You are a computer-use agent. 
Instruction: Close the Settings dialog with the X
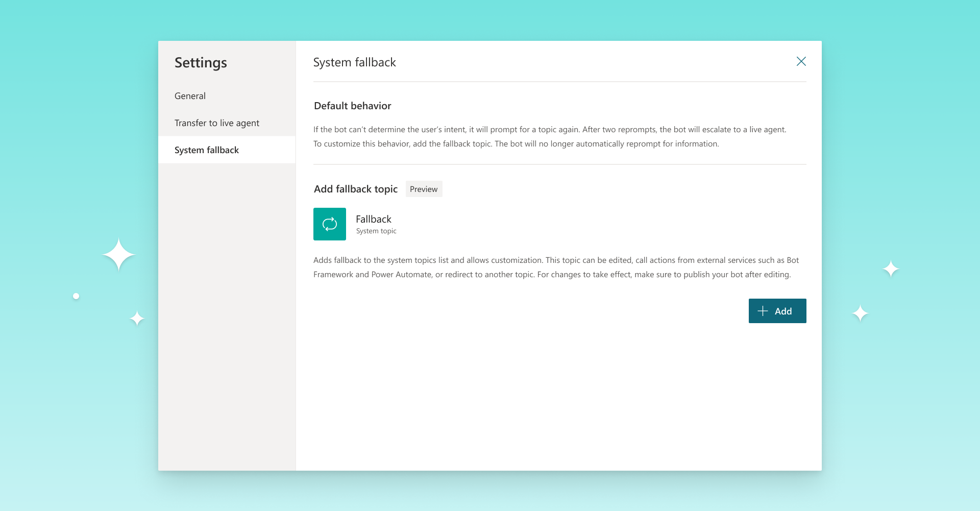point(801,62)
